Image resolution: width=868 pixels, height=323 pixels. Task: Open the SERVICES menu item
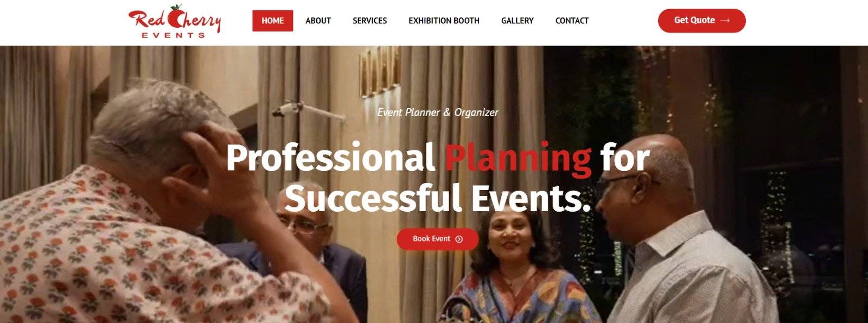pos(369,21)
